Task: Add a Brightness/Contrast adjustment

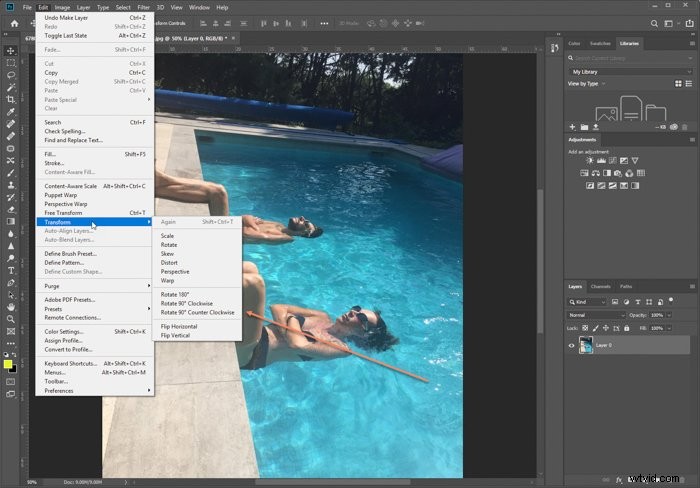Action: coord(590,160)
